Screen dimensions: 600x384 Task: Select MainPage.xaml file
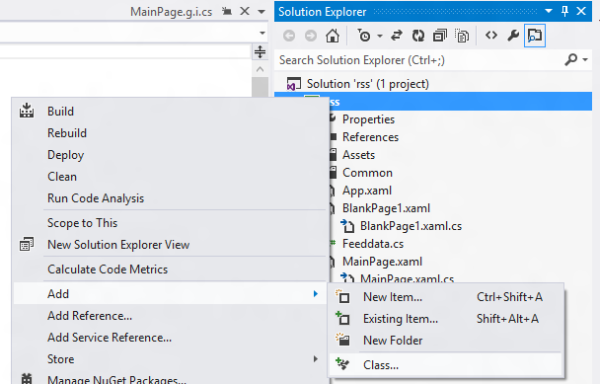click(382, 262)
